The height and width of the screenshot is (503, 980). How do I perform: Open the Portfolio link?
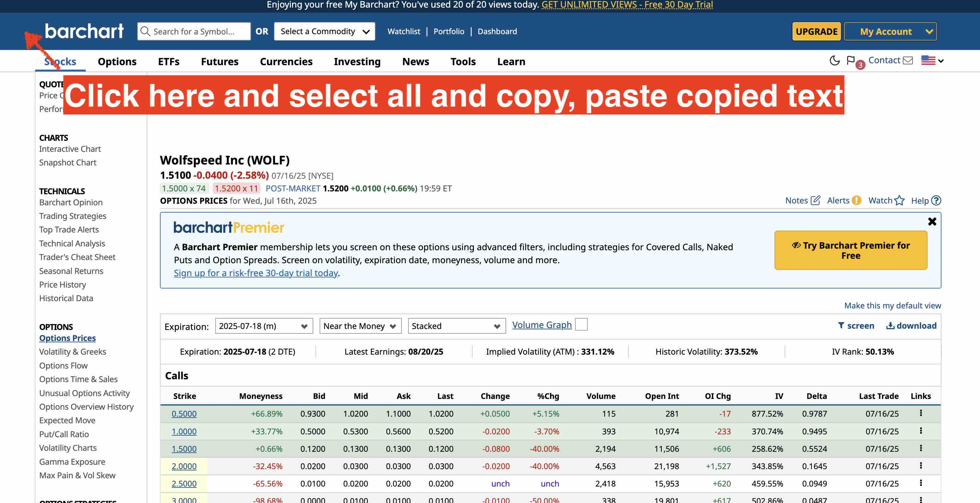click(x=449, y=31)
